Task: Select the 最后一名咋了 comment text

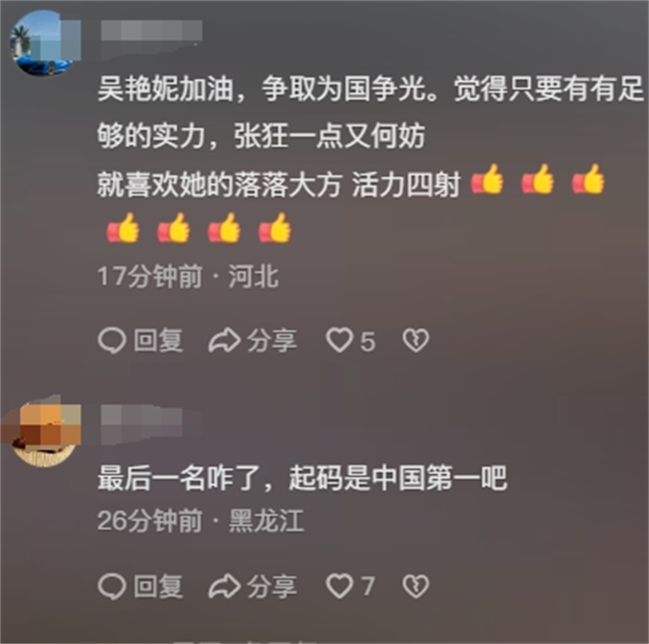Action: click(302, 478)
